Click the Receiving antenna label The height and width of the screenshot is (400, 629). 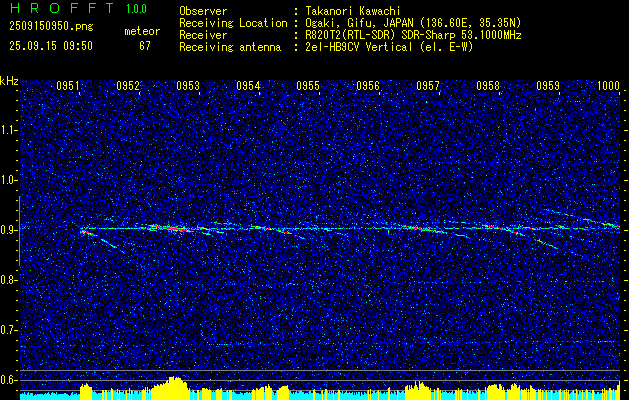point(230,47)
